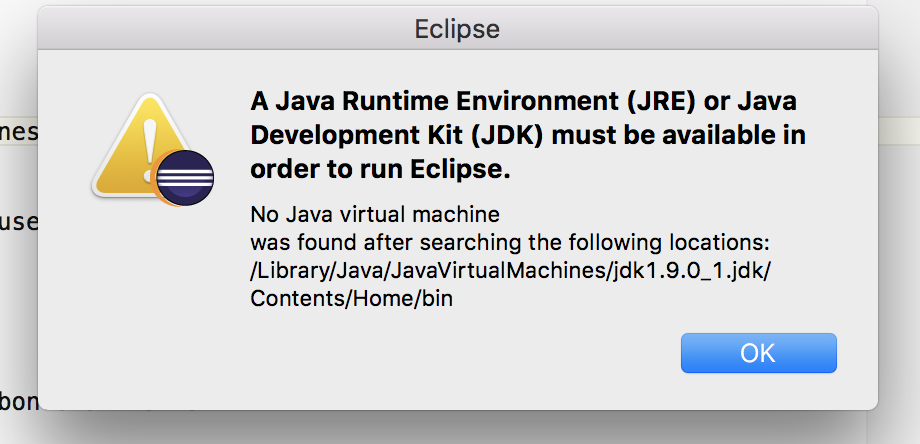
Task: Click the OK button
Action: [758, 353]
